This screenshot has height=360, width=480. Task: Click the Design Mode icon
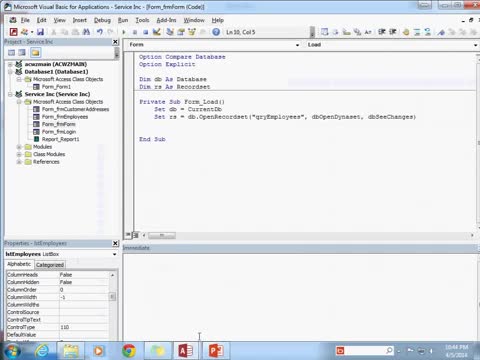coord(157,32)
